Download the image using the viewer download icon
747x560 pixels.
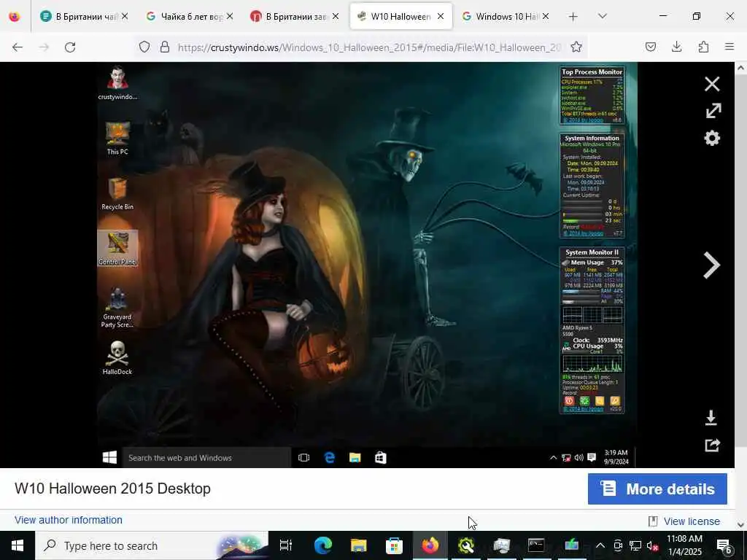pyautogui.click(x=711, y=418)
